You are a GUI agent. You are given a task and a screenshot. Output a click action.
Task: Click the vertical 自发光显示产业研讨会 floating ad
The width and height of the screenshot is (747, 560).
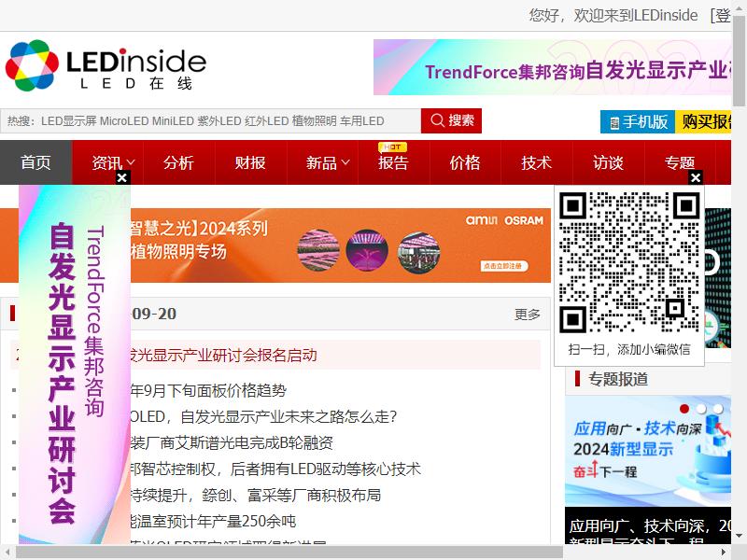75,364
